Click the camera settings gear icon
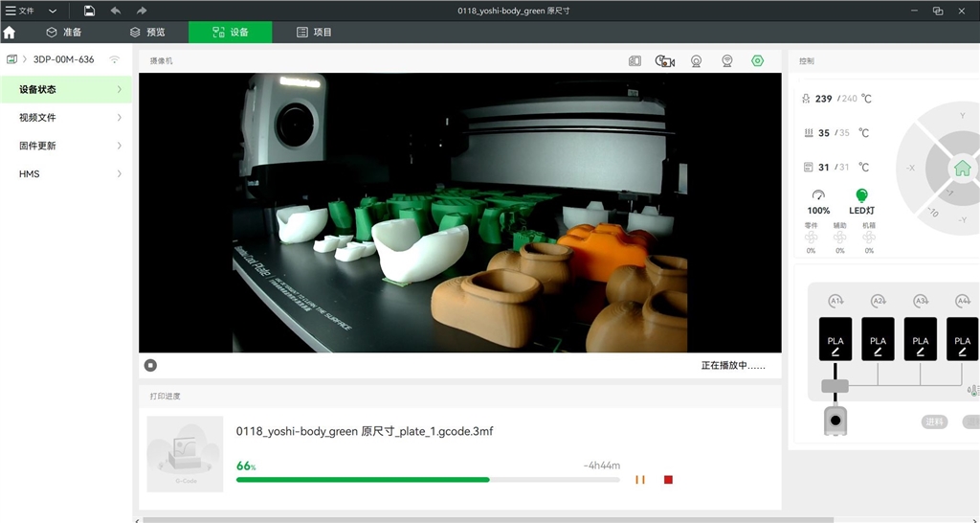The image size is (980, 523). pos(757,60)
